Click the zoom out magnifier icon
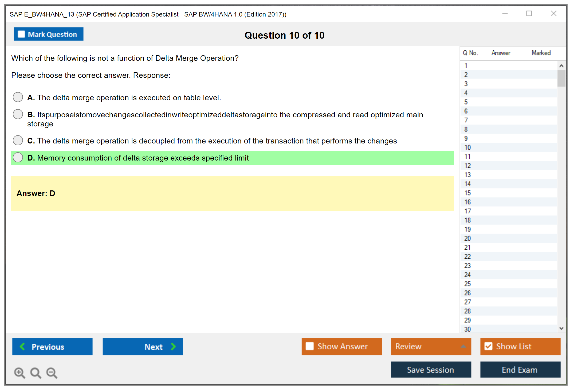Screen dimensions: 574x392 tap(52, 373)
